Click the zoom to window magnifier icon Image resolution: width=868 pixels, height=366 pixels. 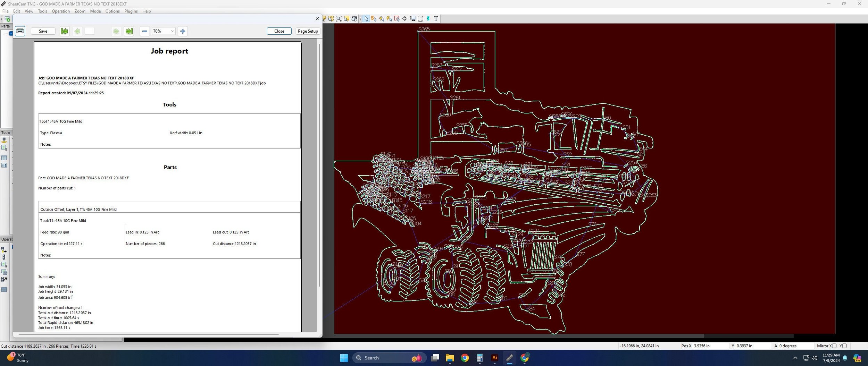(x=339, y=19)
